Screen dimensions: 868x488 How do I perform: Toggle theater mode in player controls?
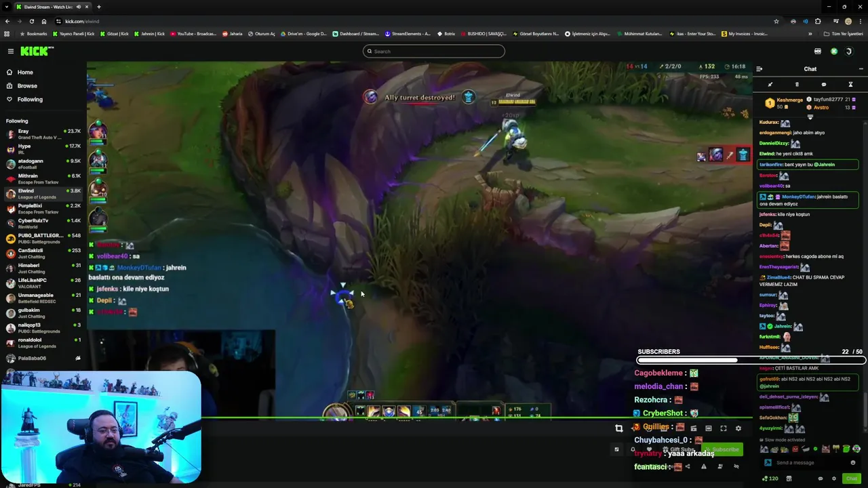click(x=709, y=428)
